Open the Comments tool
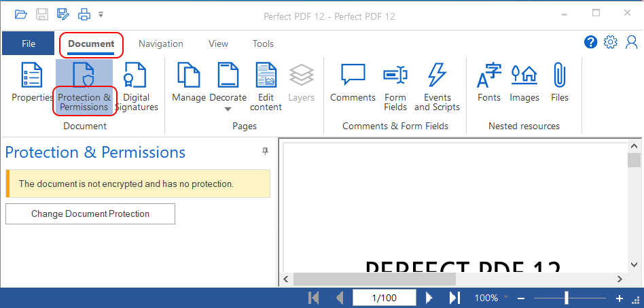Image resolution: width=644 pixels, height=308 pixels. 353,82
